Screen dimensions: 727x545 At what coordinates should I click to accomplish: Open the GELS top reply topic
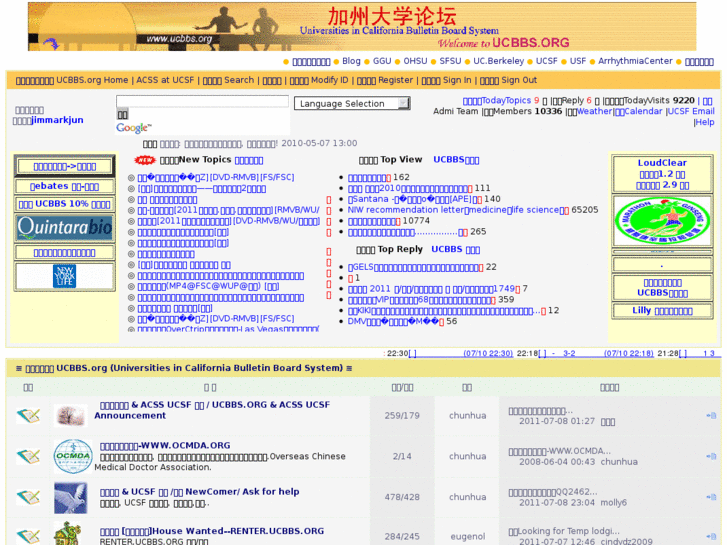tap(415, 268)
